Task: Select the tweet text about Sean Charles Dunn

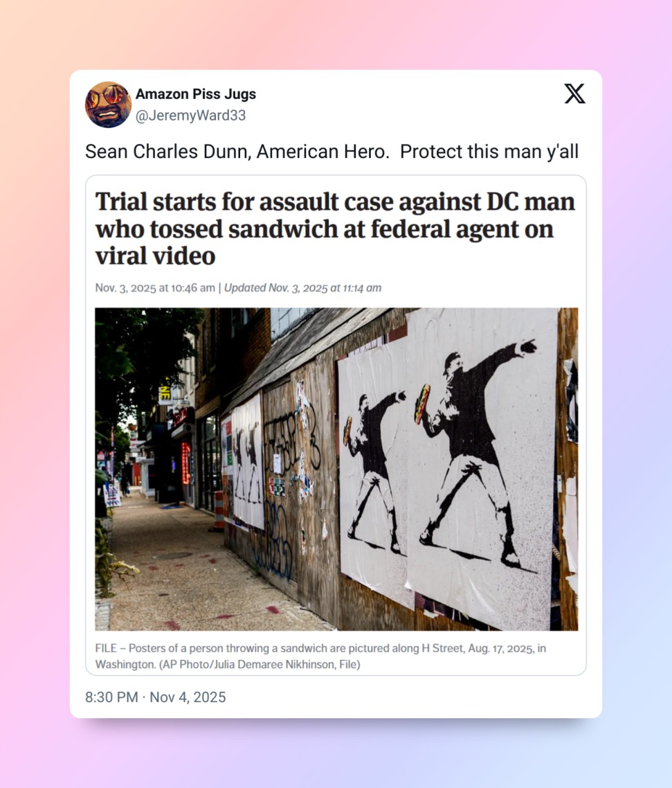Action: (x=332, y=151)
